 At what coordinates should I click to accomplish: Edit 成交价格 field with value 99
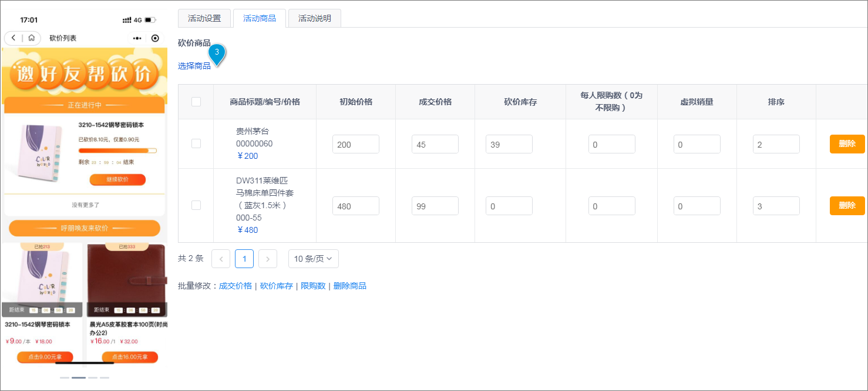point(435,206)
